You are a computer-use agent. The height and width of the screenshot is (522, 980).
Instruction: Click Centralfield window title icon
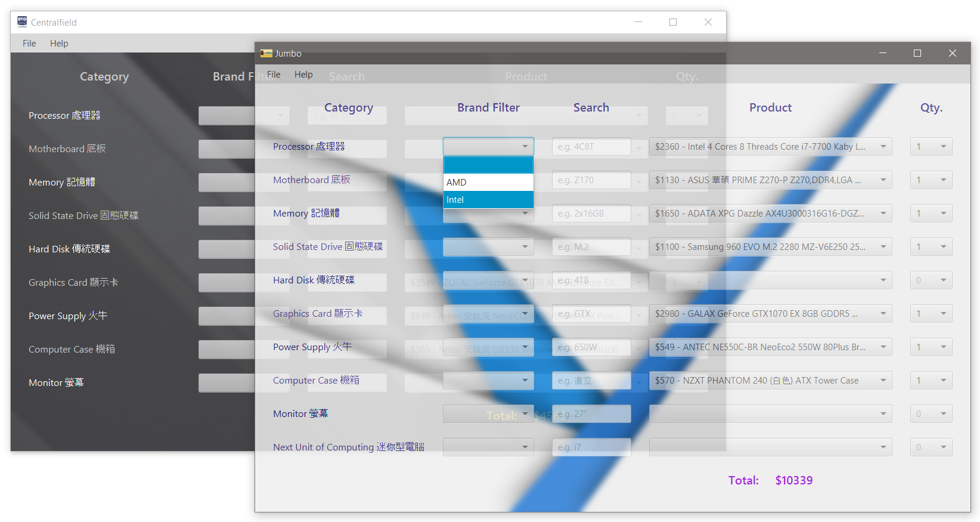[22, 22]
